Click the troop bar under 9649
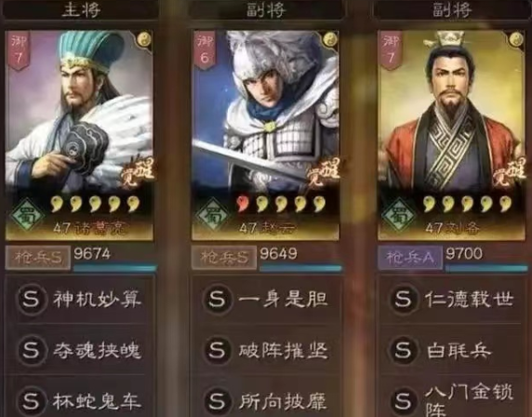 point(300,268)
